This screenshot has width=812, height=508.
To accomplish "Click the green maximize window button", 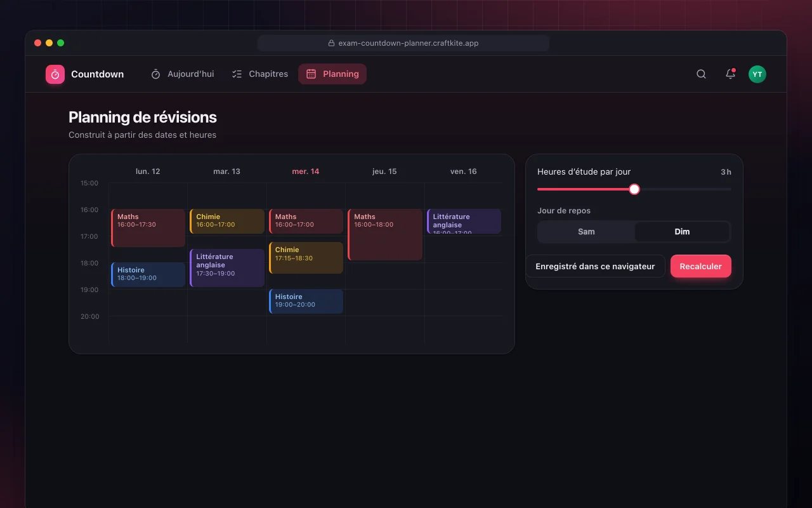I will [x=61, y=43].
